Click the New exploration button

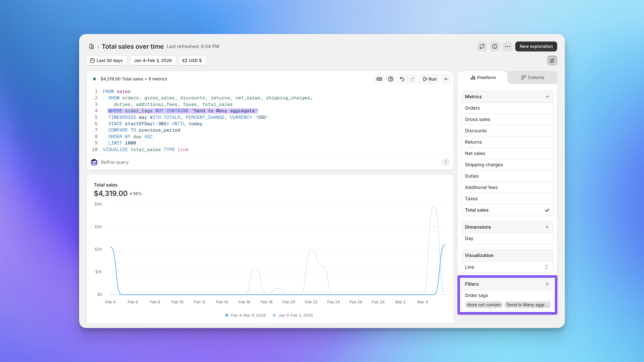tap(536, 46)
